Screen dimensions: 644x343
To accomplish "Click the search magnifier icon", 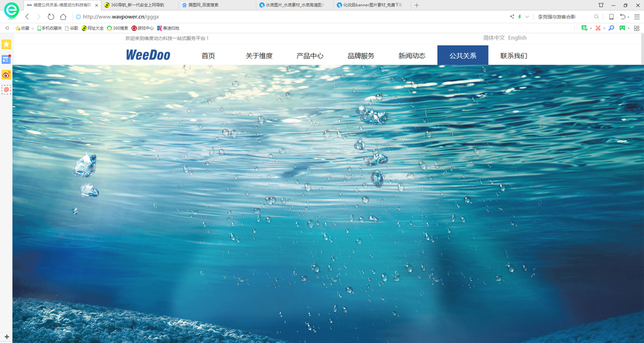I will [597, 17].
